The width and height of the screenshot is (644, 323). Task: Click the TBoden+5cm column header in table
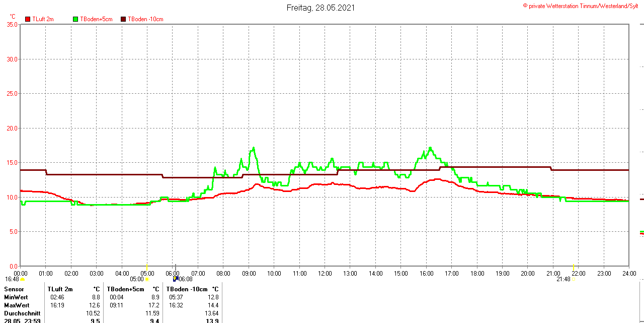click(x=125, y=289)
